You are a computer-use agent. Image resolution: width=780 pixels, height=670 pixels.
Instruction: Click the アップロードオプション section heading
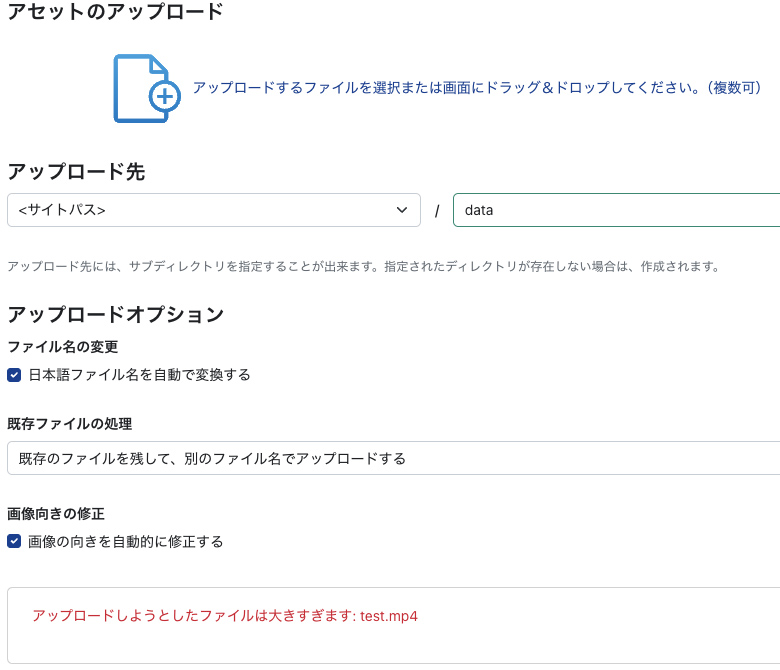pos(115,315)
